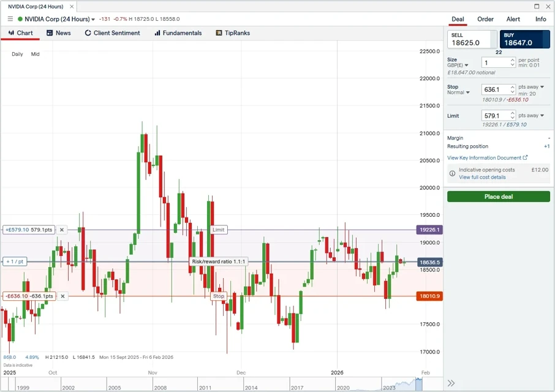Click the Size input field
The height and width of the screenshot is (392, 555).
click(x=496, y=62)
